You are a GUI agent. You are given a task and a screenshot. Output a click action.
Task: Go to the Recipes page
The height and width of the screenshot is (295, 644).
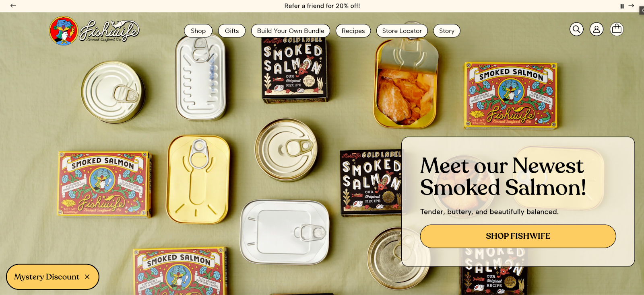click(x=353, y=31)
